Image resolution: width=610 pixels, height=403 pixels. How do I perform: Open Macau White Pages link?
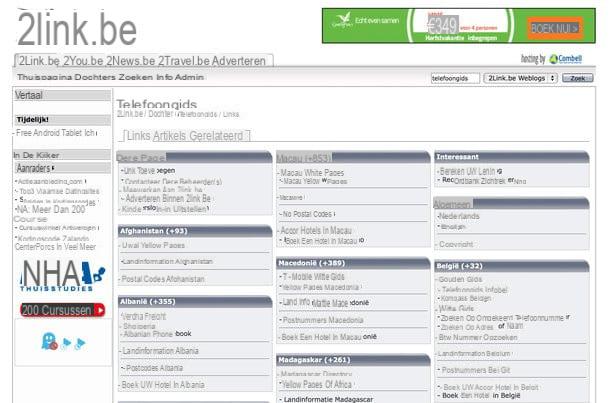coord(312,173)
